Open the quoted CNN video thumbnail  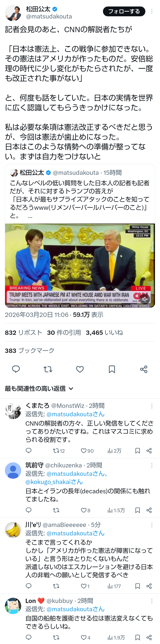tap(80, 265)
